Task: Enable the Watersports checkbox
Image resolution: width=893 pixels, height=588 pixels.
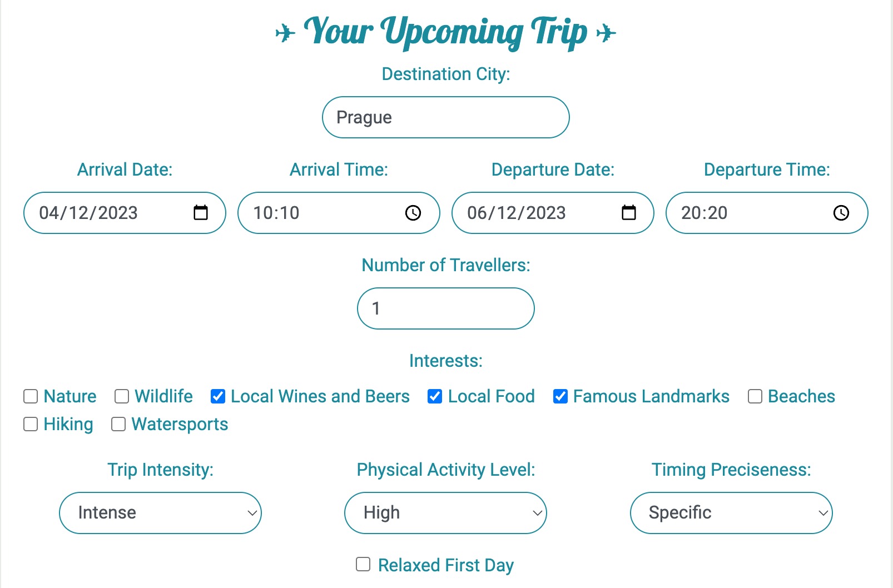Action: (118, 424)
